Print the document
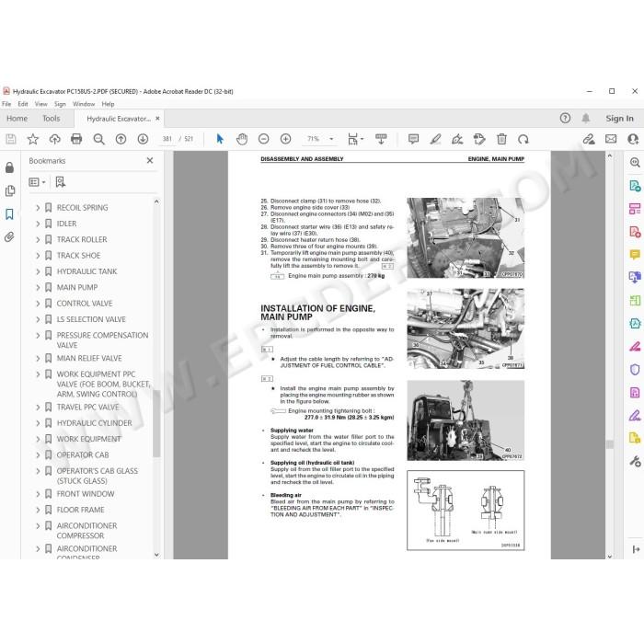This screenshot has height=644, width=644. pyautogui.click(x=76, y=139)
